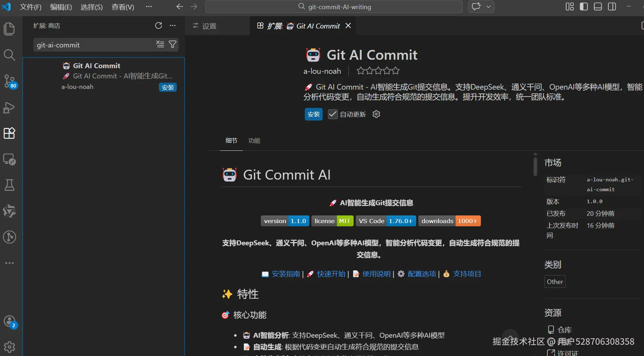The height and width of the screenshot is (356, 644).
Task: Refresh the extensions marketplace list
Action: [x=159, y=26]
